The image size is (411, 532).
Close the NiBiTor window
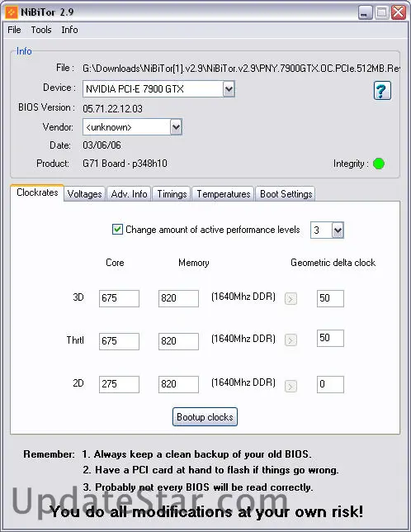click(399, 12)
